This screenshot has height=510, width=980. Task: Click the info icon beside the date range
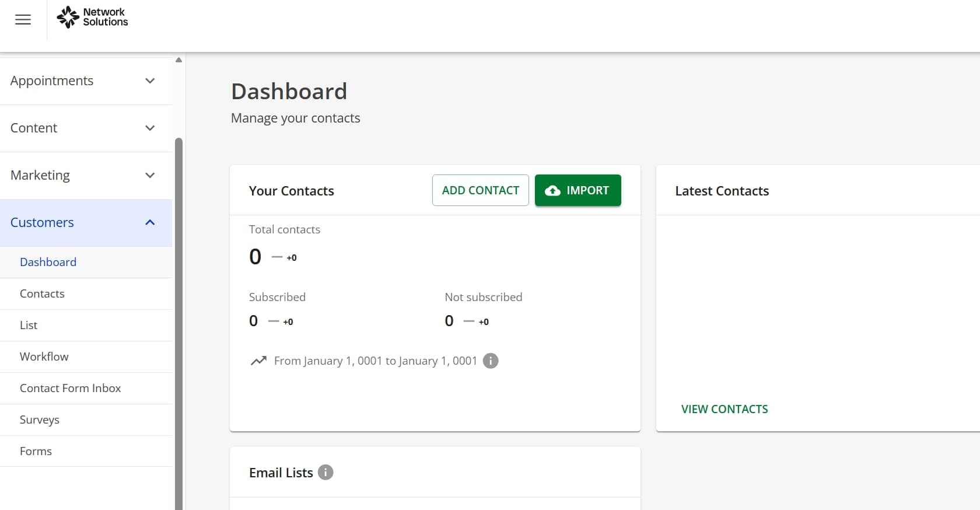click(491, 361)
